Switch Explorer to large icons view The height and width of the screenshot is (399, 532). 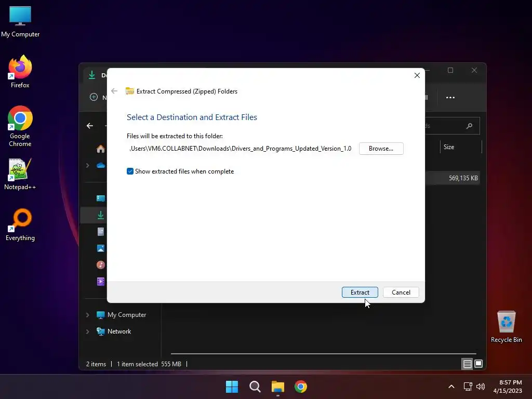[x=478, y=364]
